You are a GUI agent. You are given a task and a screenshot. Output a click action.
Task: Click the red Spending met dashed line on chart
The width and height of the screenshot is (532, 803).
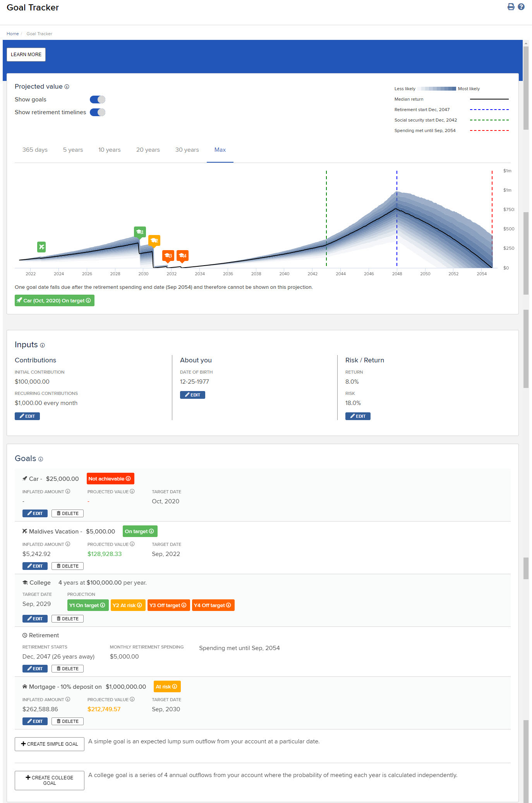pyautogui.click(x=492, y=219)
